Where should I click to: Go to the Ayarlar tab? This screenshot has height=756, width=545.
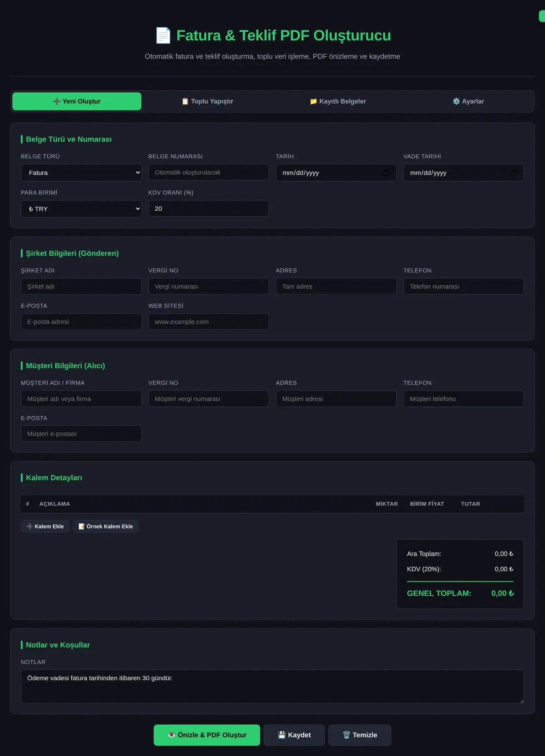(468, 101)
